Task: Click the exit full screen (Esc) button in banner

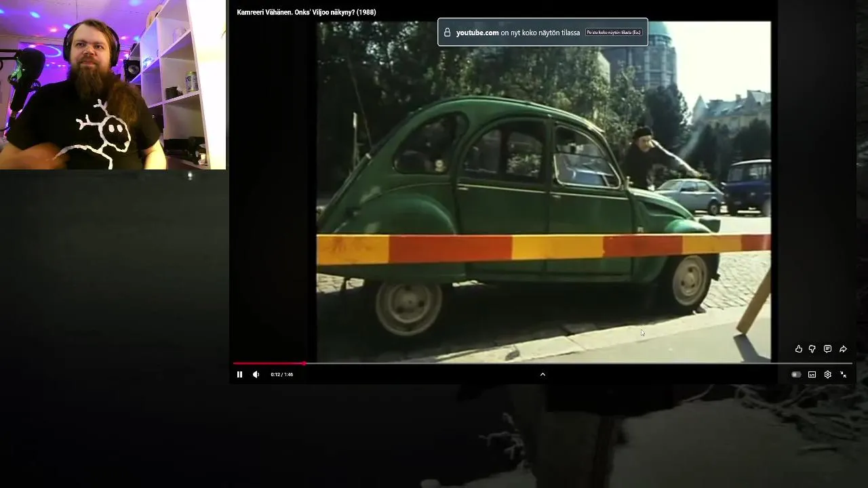Action: tap(613, 33)
